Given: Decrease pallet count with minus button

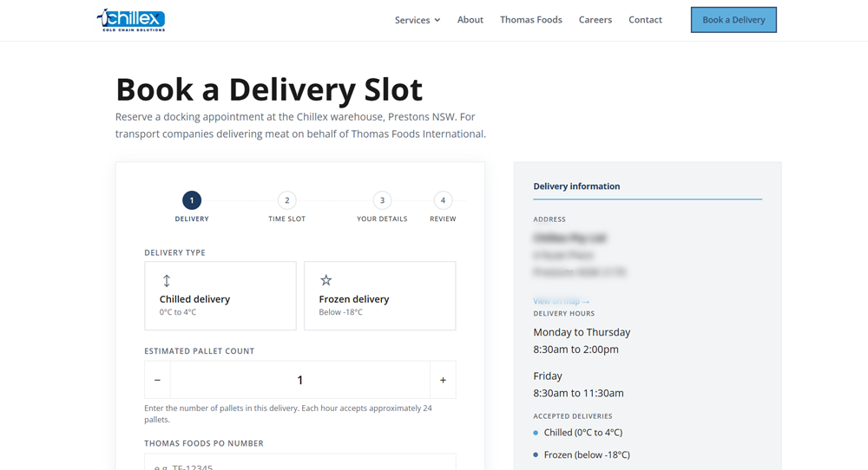Looking at the screenshot, I should [157, 380].
